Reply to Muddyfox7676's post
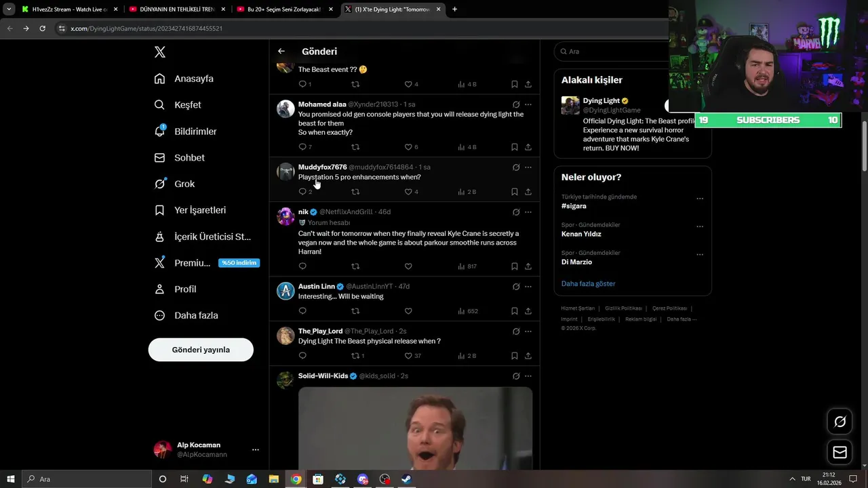Viewport: 868px width, 488px height. (x=302, y=192)
